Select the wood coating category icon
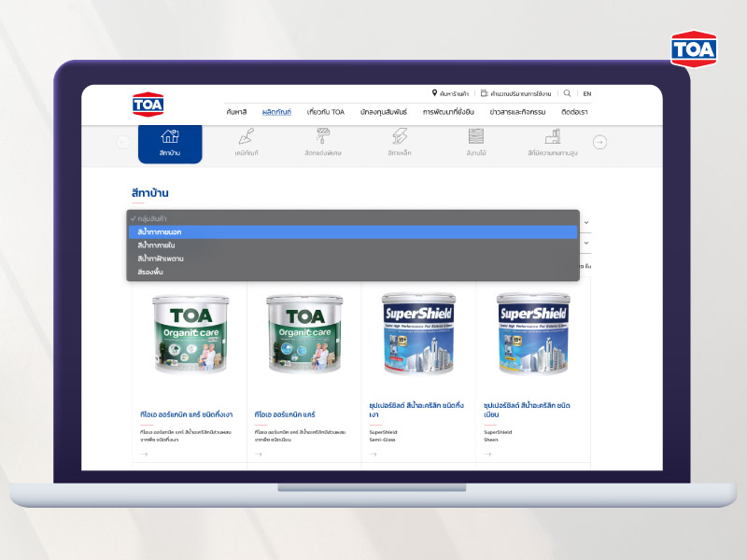Viewport: 747px width, 560px height. click(x=476, y=137)
